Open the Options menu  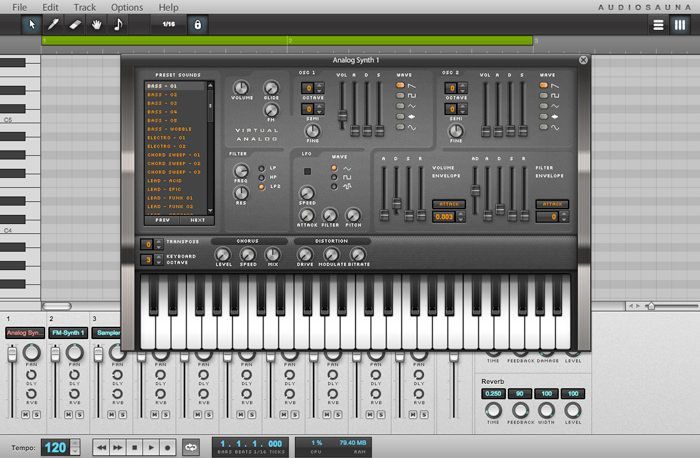127,7
